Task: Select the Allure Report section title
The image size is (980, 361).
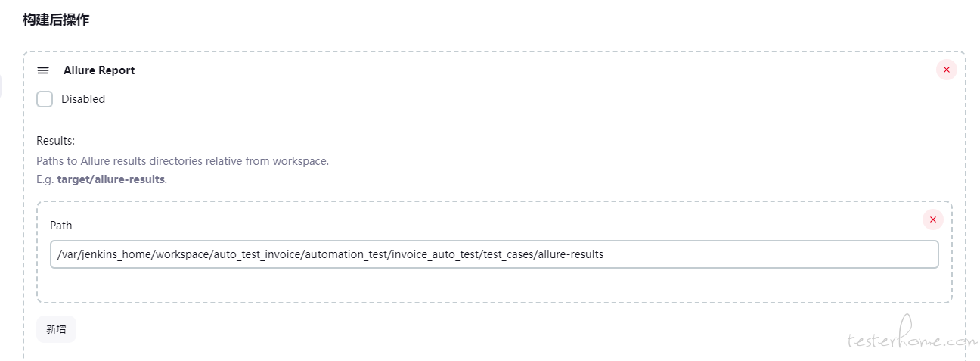Action: 99,70
